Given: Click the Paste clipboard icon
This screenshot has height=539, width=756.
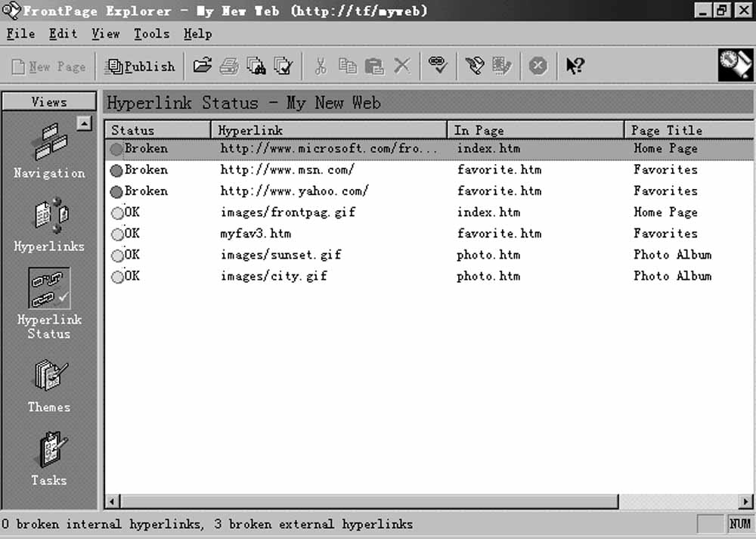Looking at the screenshot, I should (374, 66).
